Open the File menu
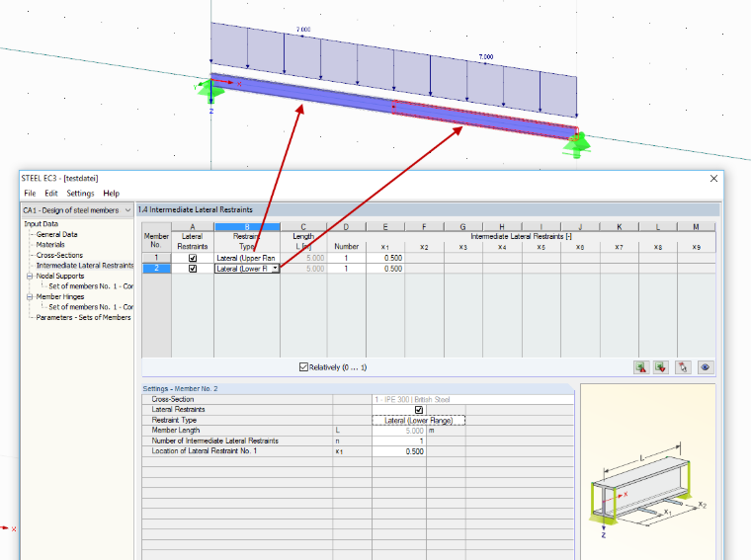751x560 pixels. click(30, 194)
